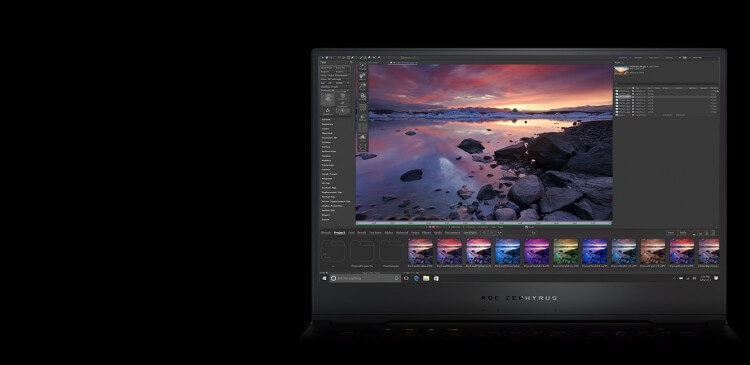Select the sepia-toned landscape thumbnail
Image resolution: width=750 pixels, height=365 pixels.
pos(653,251)
